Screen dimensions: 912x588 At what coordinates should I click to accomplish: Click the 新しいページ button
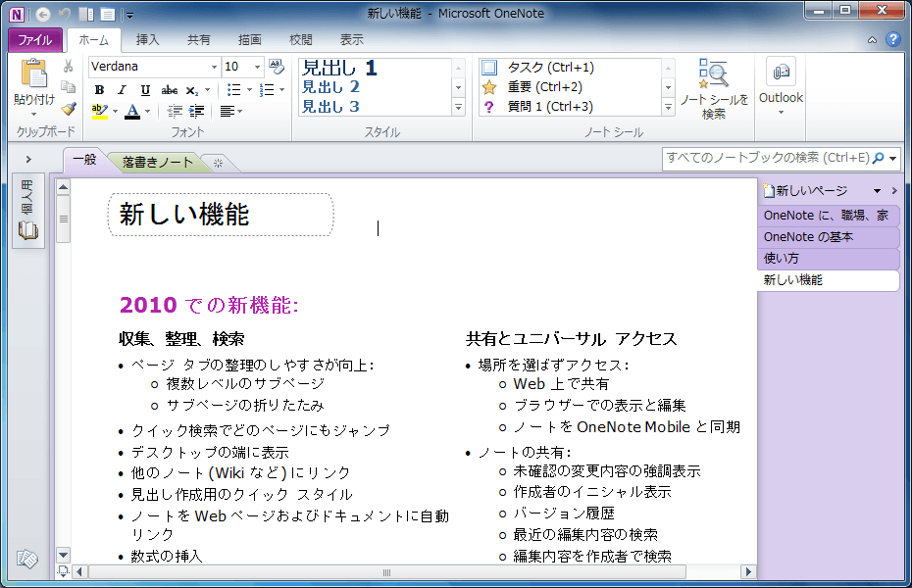[806, 190]
